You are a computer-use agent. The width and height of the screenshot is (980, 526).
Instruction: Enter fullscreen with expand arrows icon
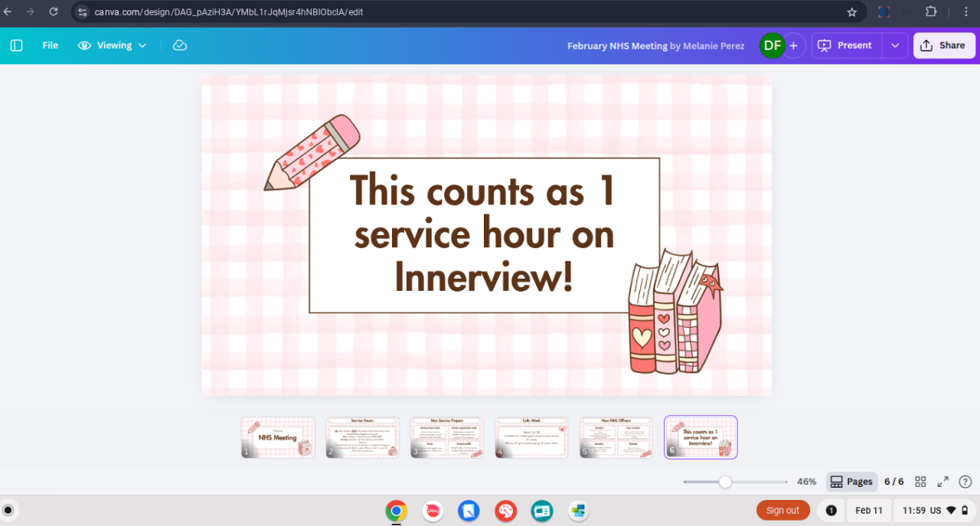click(x=943, y=482)
